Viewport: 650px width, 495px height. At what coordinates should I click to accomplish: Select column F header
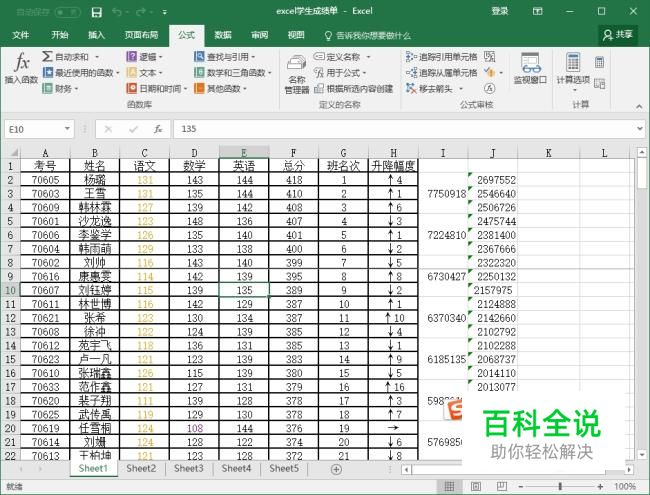coord(293,153)
